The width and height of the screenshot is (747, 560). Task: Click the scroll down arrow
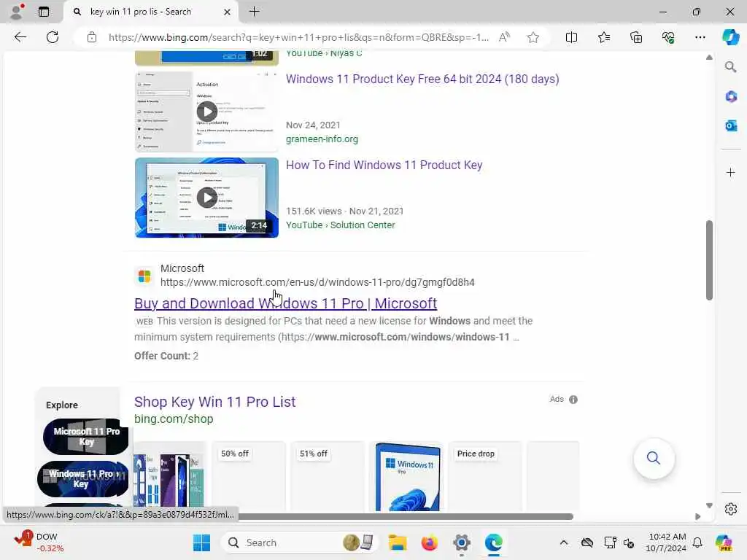(x=709, y=506)
